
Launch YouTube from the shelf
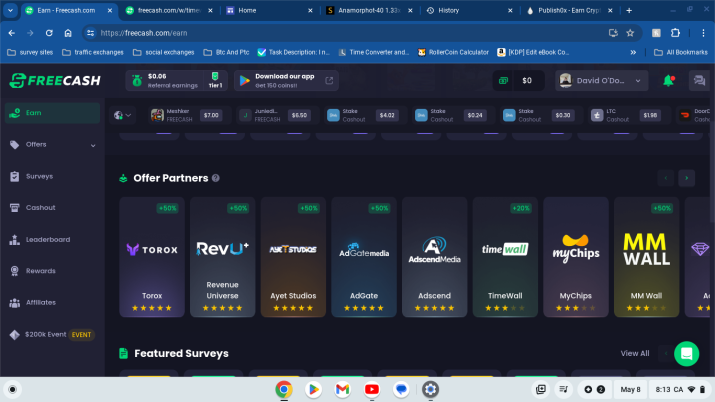tap(372, 389)
